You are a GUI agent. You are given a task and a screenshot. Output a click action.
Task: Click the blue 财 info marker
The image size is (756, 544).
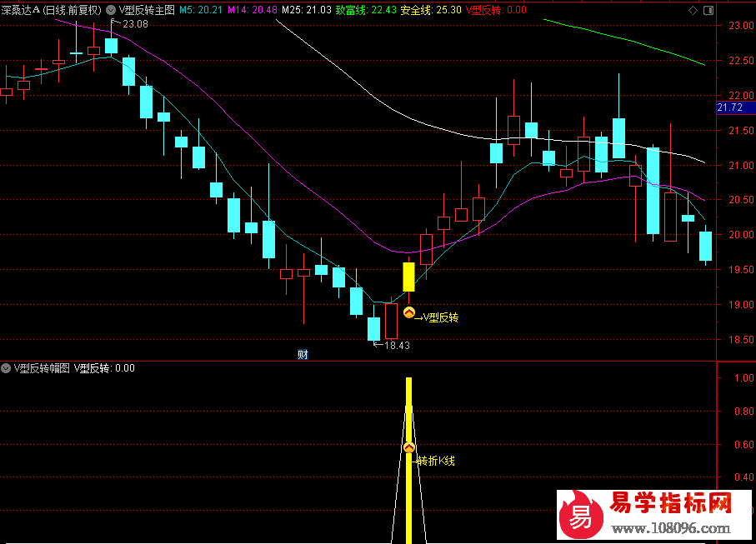pyautogui.click(x=303, y=354)
